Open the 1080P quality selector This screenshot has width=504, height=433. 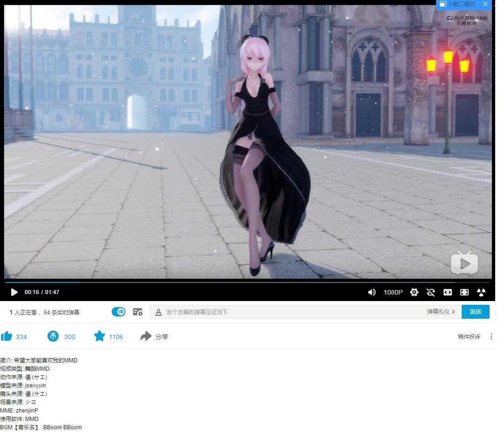[x=393, y=292]
